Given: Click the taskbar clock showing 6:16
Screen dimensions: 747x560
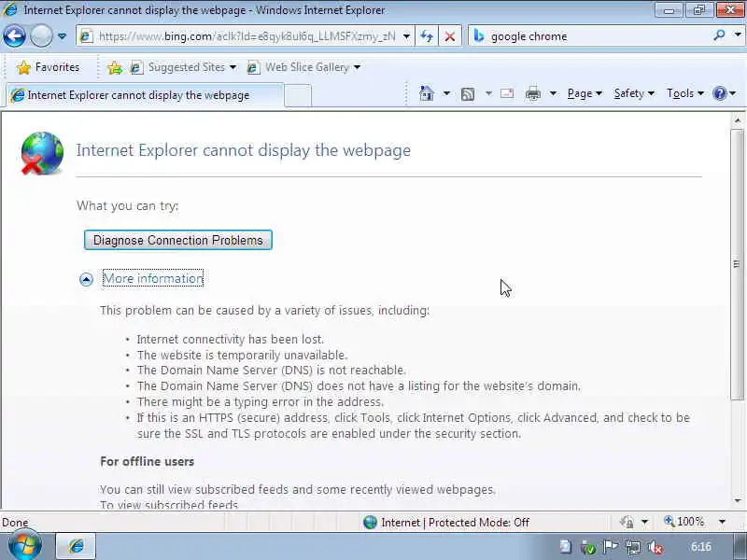Looking at the screenshot, I should click(x=701, y=547).
